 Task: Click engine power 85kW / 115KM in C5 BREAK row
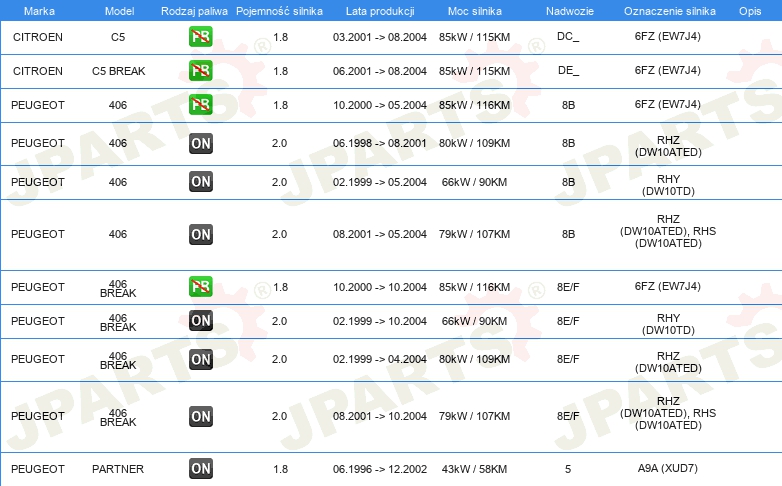[474, 71]
